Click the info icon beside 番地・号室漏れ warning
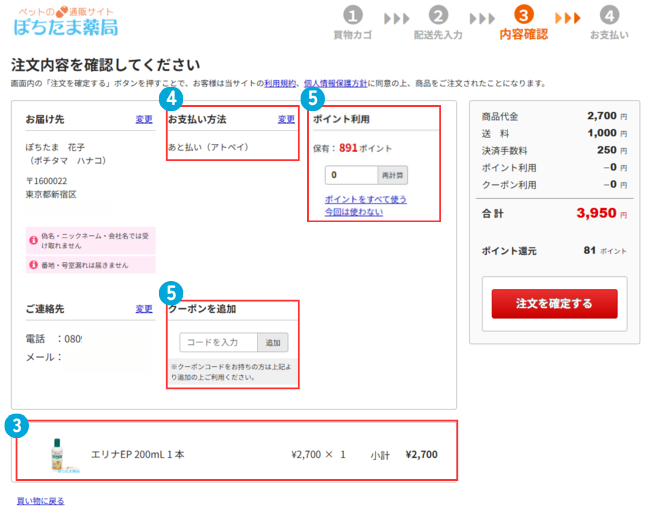Screen dimensions: 650x513 pyautogui.click(x=33, y=265)
